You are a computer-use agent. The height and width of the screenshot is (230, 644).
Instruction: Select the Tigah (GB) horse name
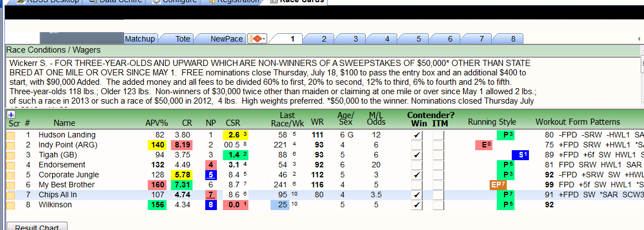(x=58, y=155)
